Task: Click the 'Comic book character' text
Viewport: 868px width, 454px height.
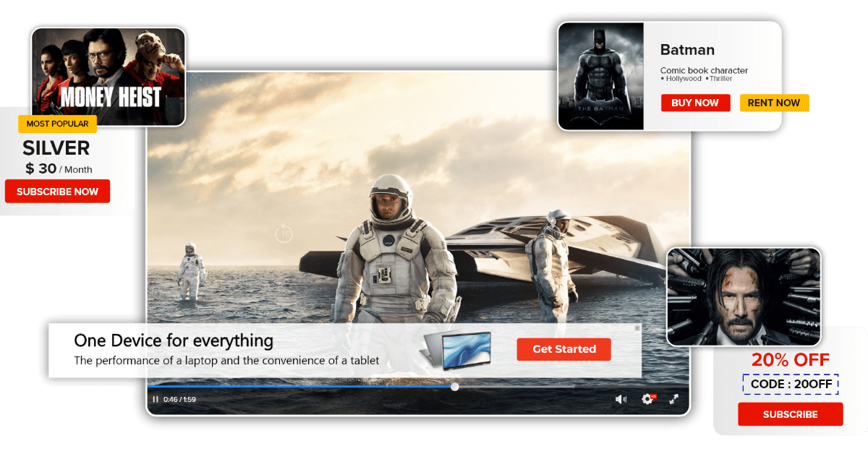Action: pos(704,71)
